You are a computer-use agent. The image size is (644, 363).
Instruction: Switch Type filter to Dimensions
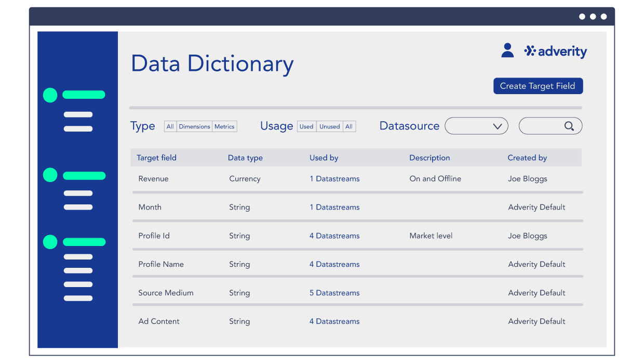(195, 126)
